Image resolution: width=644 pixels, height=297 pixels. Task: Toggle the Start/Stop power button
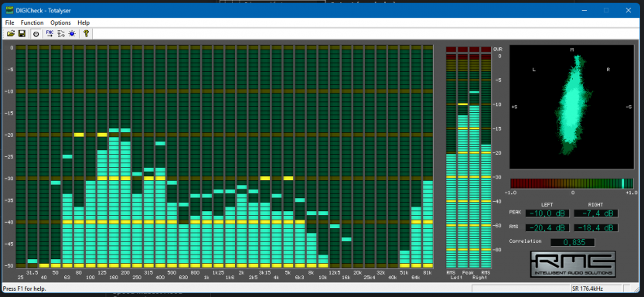click(36, 34)
